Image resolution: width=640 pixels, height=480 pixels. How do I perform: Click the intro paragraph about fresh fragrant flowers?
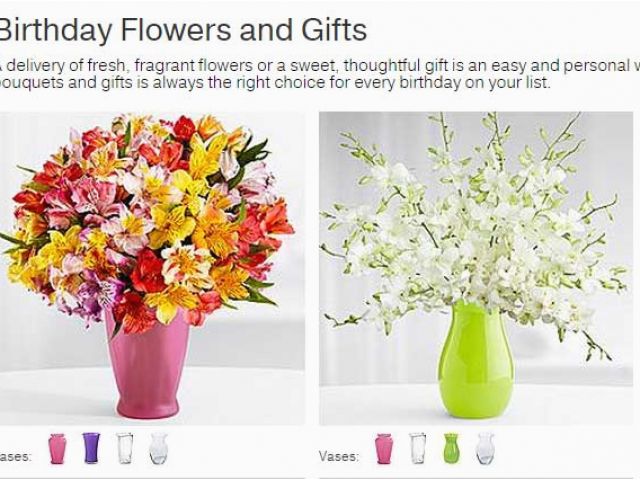pyautogui.click(x=320, y=74)
